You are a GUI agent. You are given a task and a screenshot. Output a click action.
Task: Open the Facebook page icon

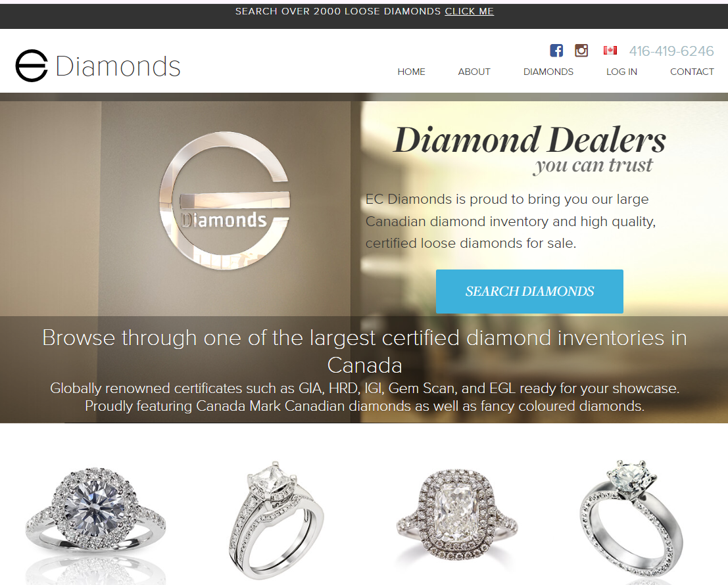556,50
